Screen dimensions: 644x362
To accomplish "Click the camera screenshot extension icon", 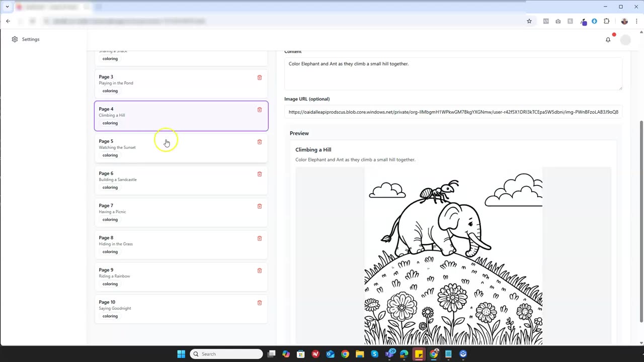I will click(x=558, y=21).
